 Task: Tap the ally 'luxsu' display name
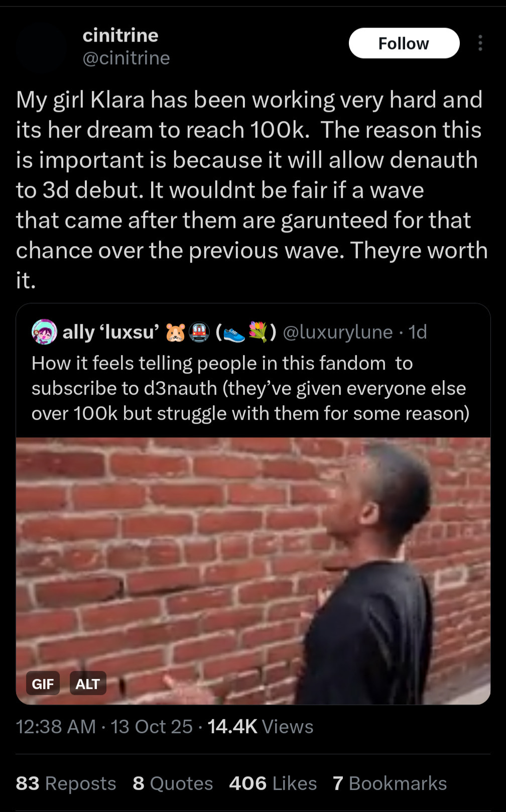(x=111, y=332)
